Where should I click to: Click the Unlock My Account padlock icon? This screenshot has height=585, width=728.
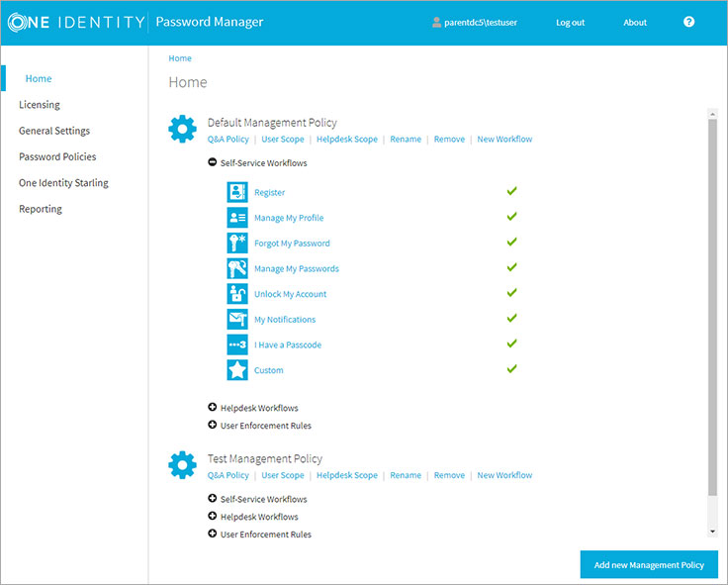point(237,294)
